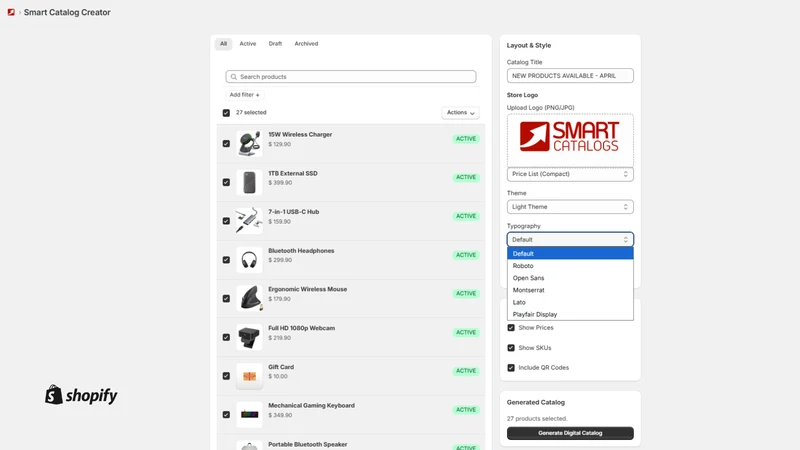Image resolution: width=800 pixels, height=450 pixels.
Task: Click the 15W Wireless Charger product name
Action: click(300, 135)
